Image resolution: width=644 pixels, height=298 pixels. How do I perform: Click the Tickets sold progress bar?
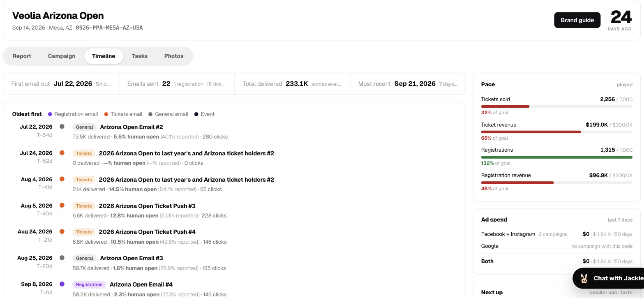pos(557,106)
